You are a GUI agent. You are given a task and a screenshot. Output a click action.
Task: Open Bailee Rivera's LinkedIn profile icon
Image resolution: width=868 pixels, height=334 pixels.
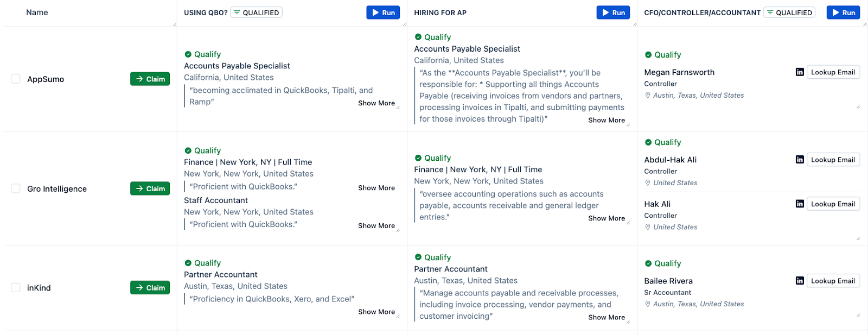click(x=800, y=281)
